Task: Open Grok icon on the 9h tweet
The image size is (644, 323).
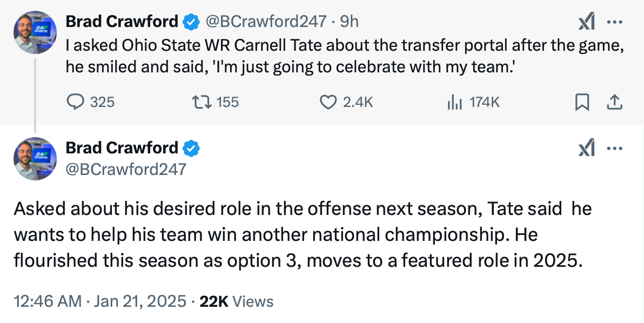Action: 586,22
